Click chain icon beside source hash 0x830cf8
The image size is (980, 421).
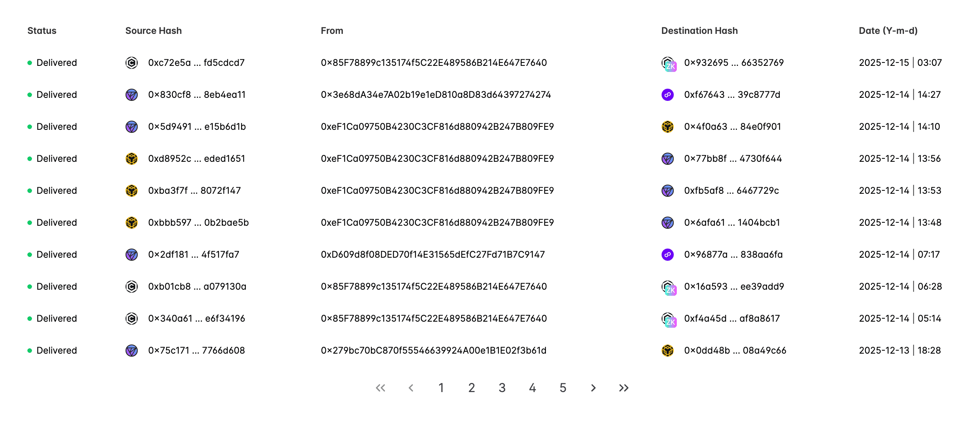[x=132, y=95]
